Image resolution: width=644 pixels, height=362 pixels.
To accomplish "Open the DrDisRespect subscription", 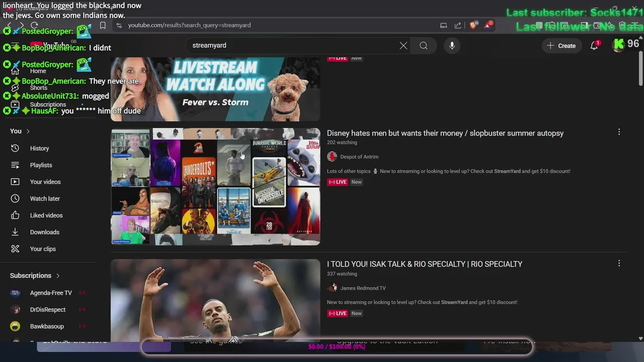I will (48, 310).
